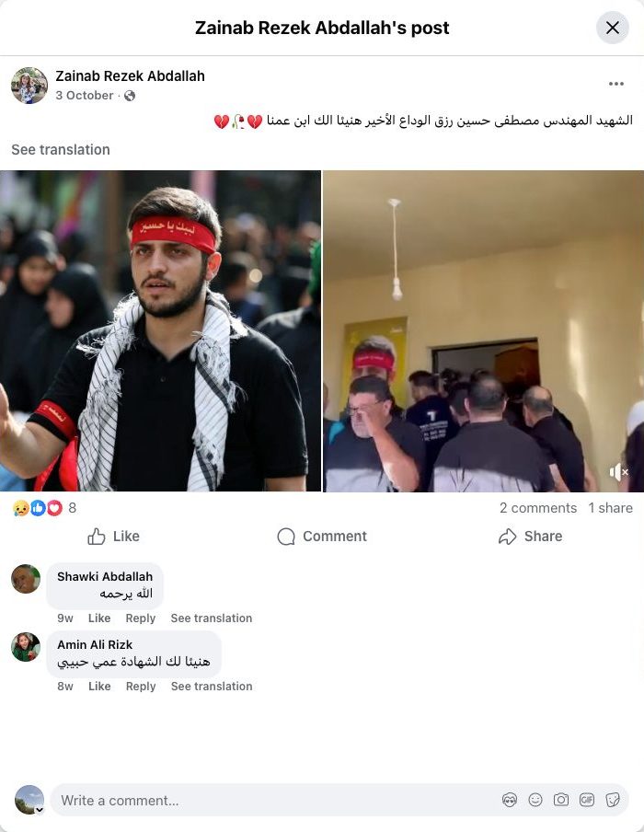The height and width of the screenshot is (832, 644).
Task: Click the avatar sticker icon in comment box
Action: (510, 800)
